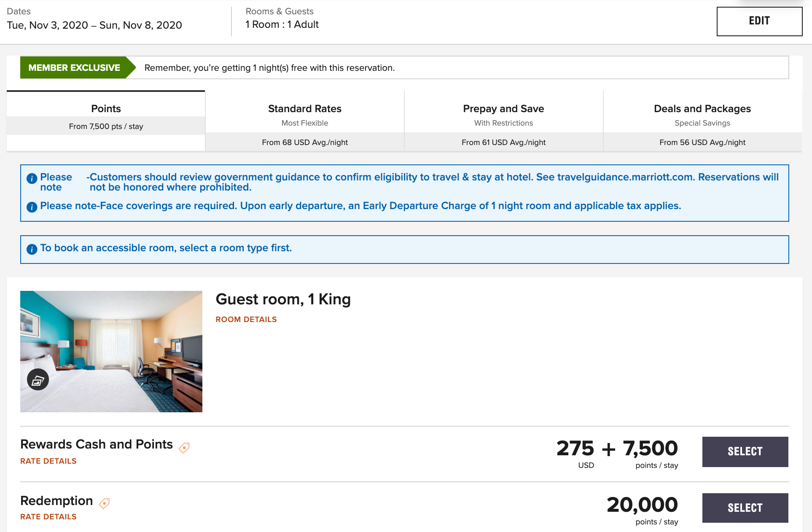The width and height of the screenshot is (812, 532).
Task: Click the tag icon next to Redemption
Action: 104,503
